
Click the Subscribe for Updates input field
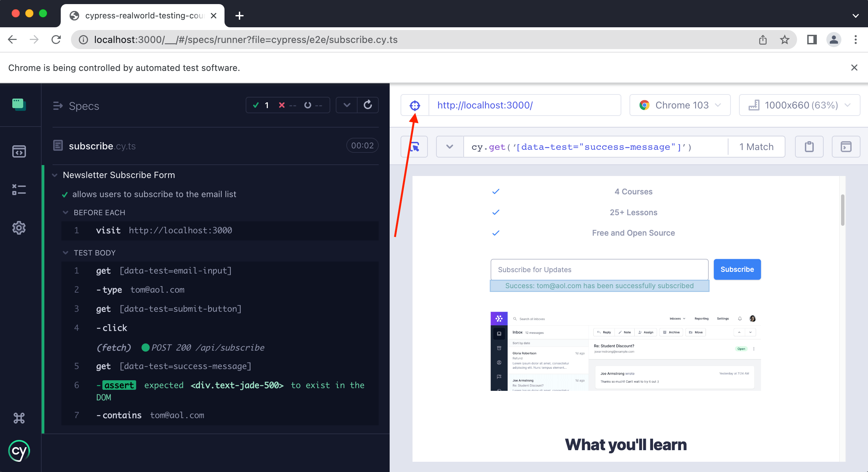click(x=599, y=269)
